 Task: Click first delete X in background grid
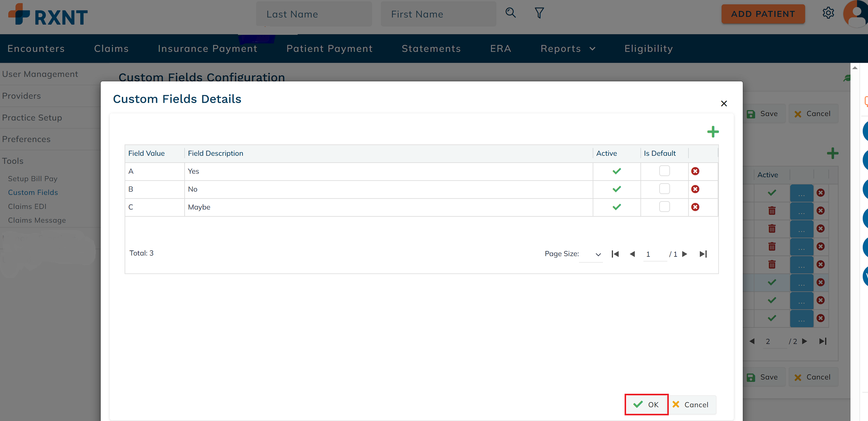pyautogui.click(x=821, y=193)
